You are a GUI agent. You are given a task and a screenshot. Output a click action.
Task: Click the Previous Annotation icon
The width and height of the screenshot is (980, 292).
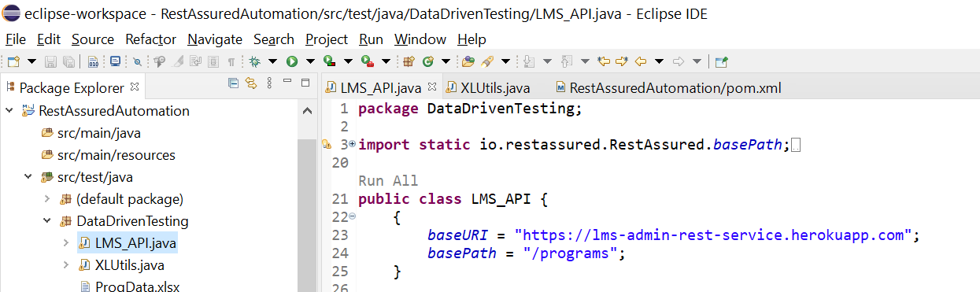coord(566,61)
